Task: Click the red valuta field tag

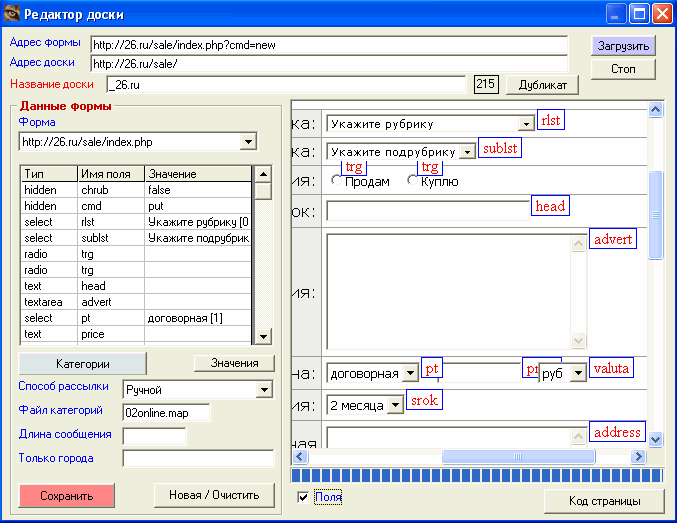Action: (611, 368)
